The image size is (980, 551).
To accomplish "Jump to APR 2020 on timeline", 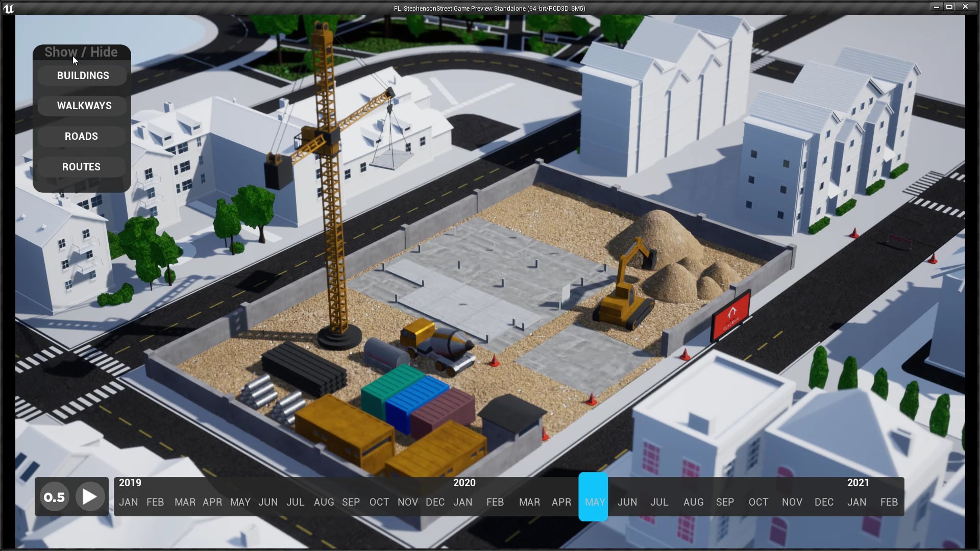I will pyautogui.click(x=561, y=502).
